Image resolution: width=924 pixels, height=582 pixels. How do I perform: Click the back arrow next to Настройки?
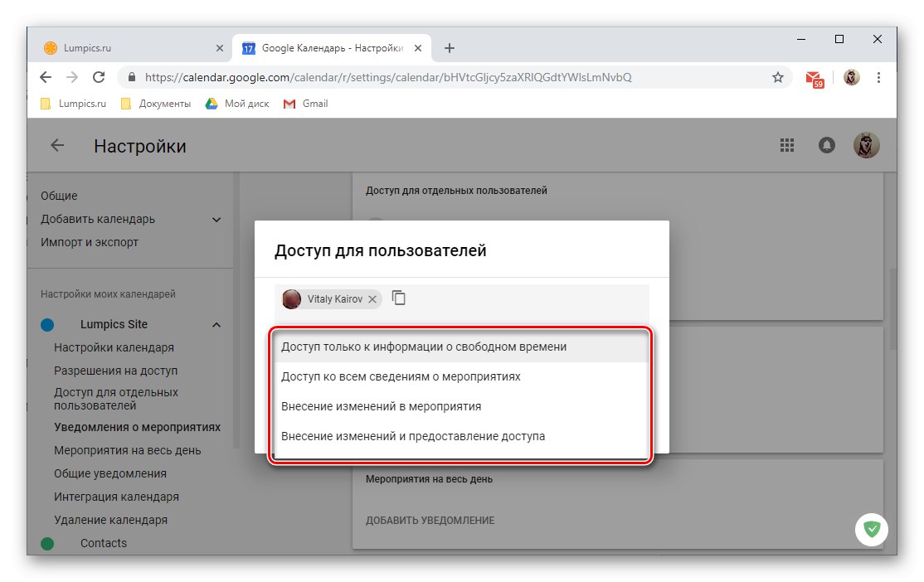(56, 145)
